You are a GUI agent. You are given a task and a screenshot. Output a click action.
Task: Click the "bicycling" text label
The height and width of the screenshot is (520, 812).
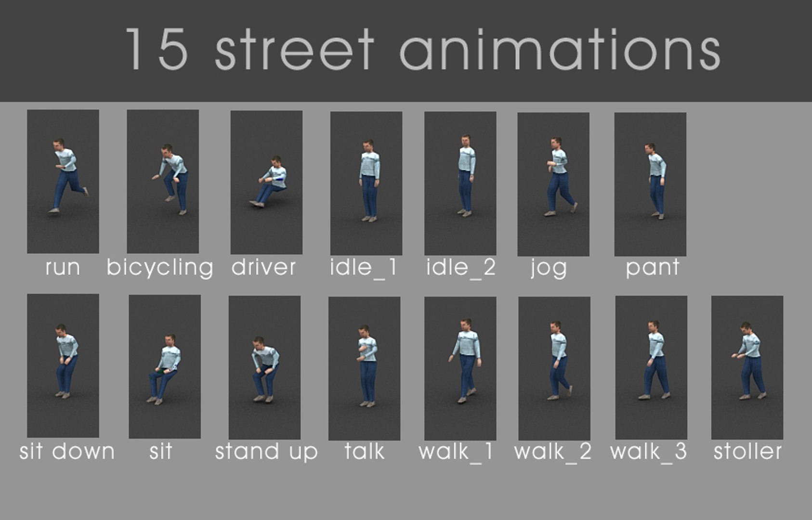tap(160, 268)
